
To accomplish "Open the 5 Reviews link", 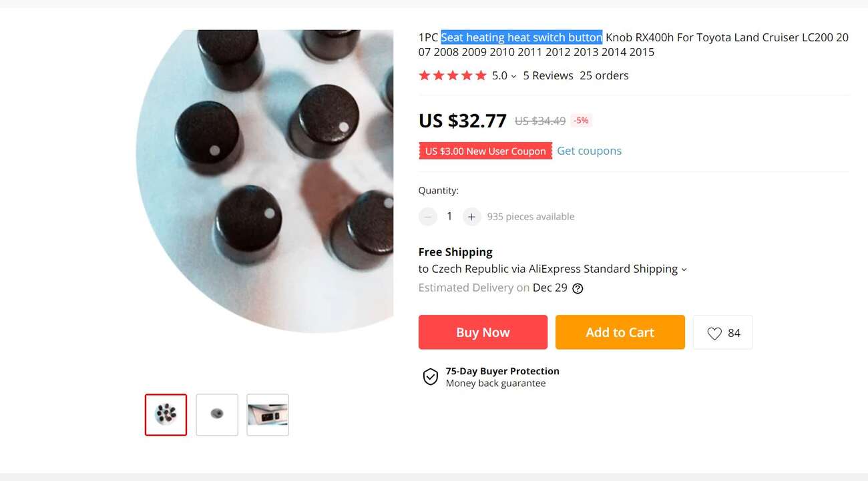I will coord(548,75).
